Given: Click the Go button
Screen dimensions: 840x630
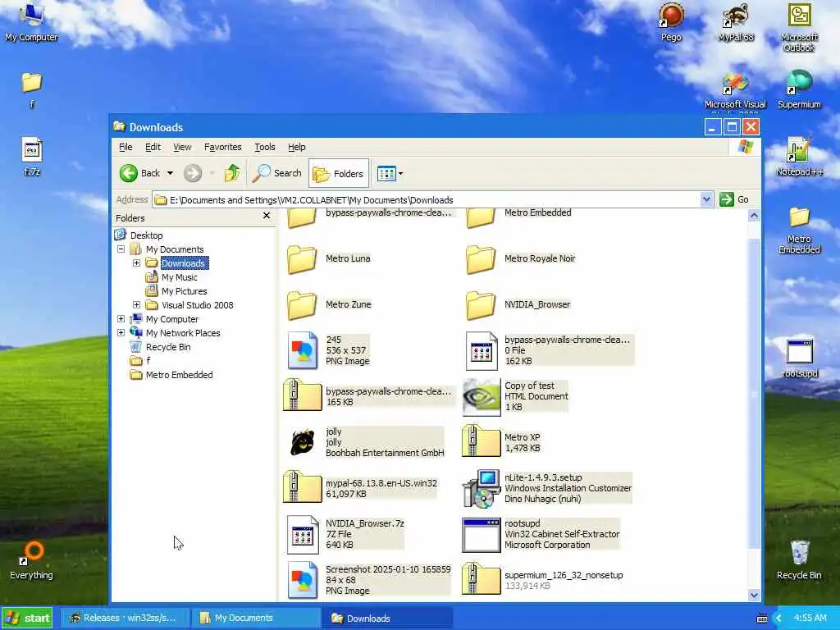Looking at the screenshot, I should pyautogui.click(x=734, y=199).
